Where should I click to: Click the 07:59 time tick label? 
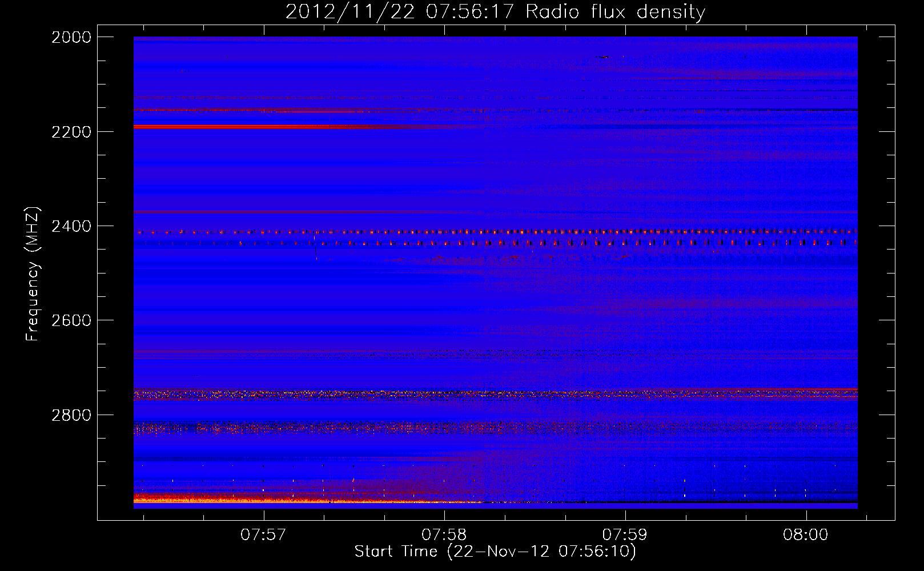pos(625,535)
